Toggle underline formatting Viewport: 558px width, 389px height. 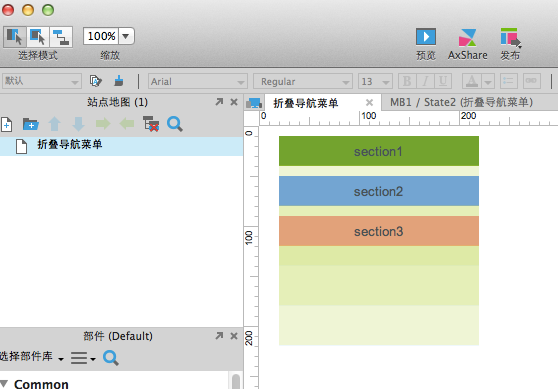pos(443,81)
